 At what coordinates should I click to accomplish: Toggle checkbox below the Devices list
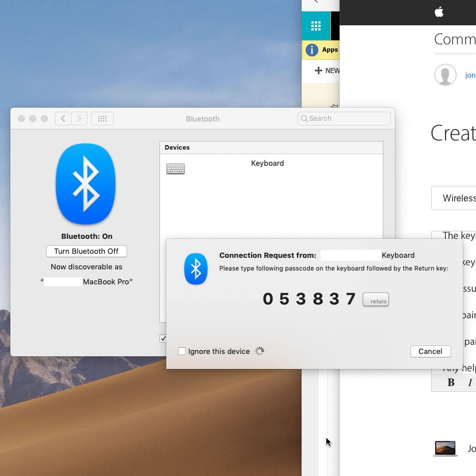[163, 338]
